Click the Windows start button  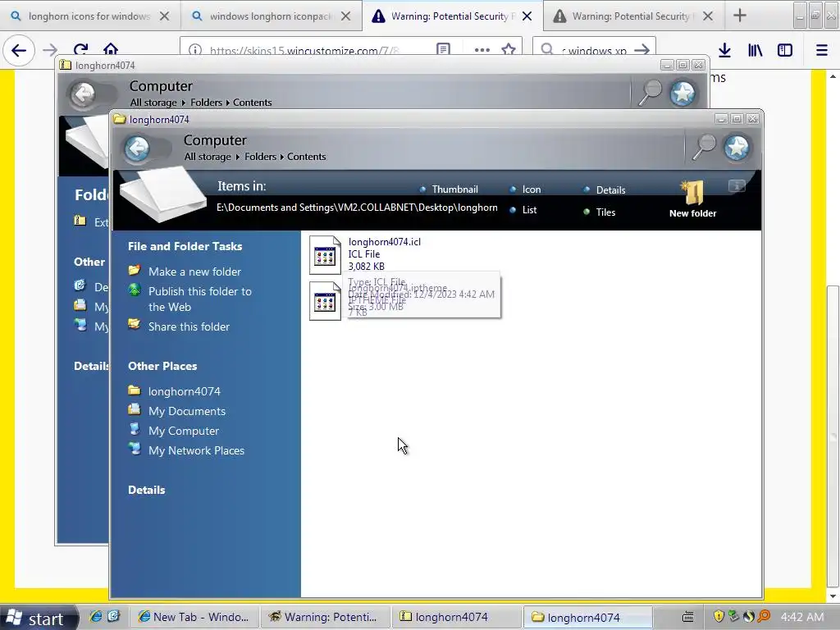38,619
